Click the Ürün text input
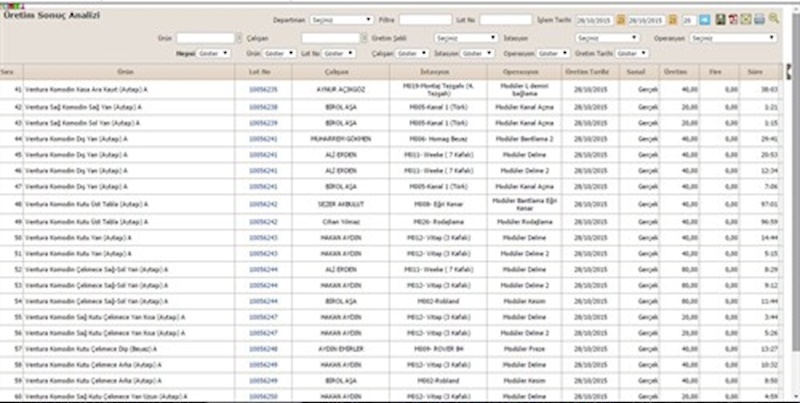The image size is (800, 403). coord(206,38)
